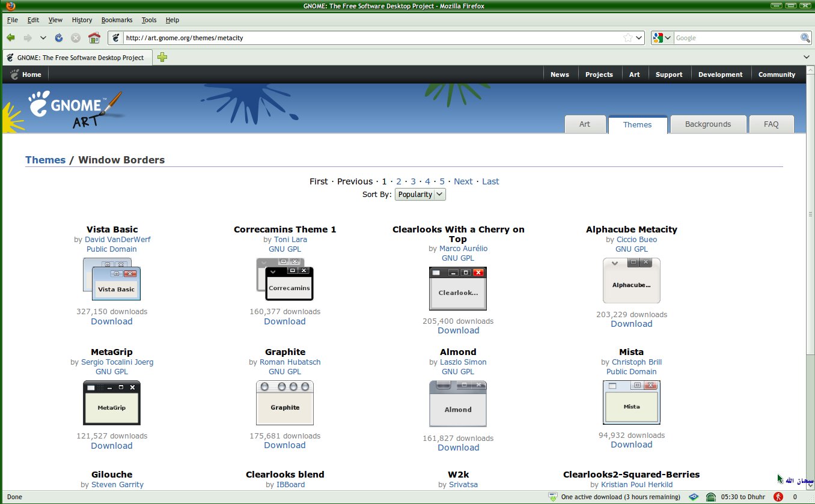Open the Bookmarks menu

tap(117, 20)
